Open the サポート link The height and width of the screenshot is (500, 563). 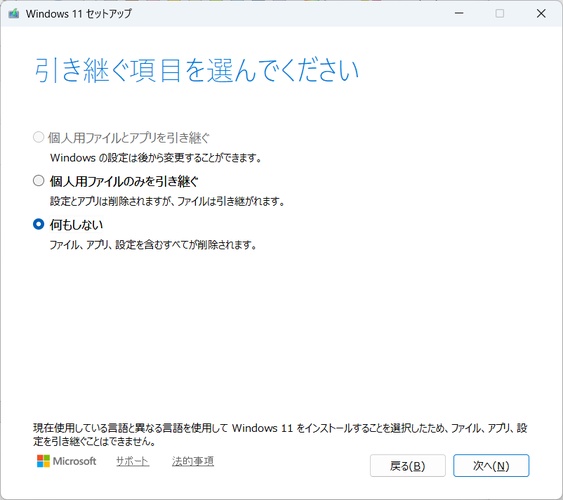(x=132, y=461)
